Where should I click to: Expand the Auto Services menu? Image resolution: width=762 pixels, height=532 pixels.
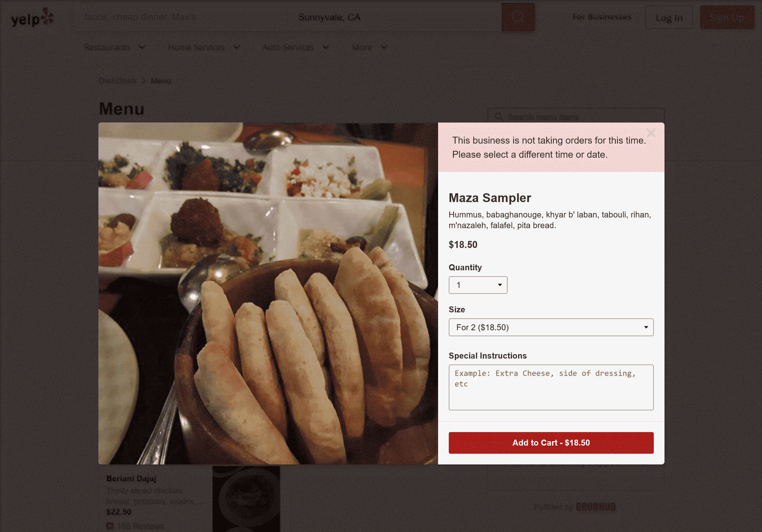point(295,47)
